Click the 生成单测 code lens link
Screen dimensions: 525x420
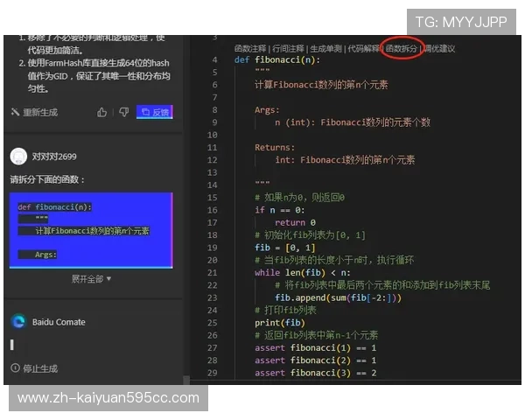325,48
